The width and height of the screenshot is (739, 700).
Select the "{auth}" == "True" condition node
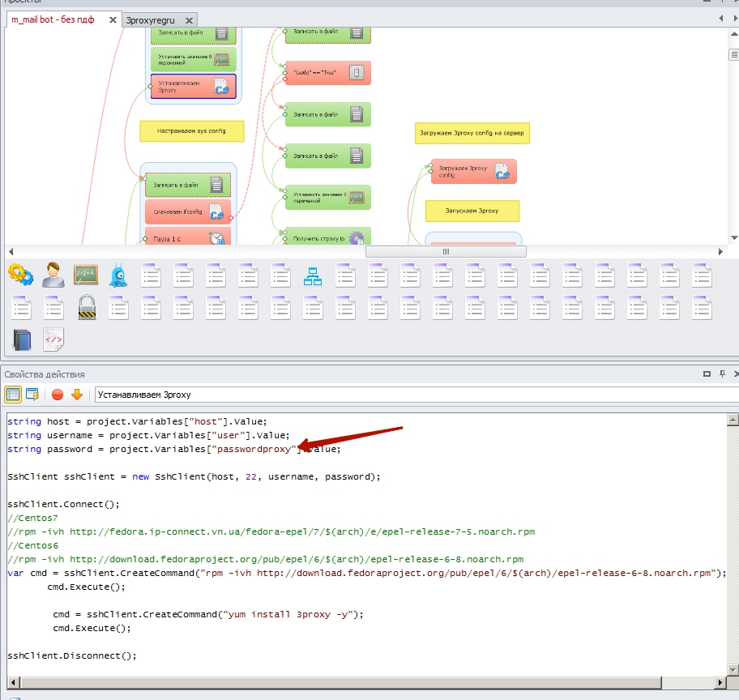click(x=327, y=73)
